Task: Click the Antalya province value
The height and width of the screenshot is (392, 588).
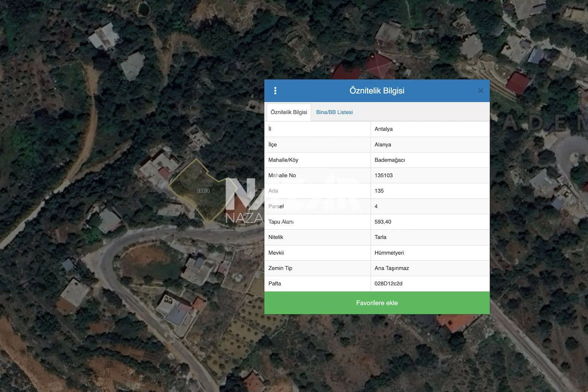Action: tap(383, 129)
